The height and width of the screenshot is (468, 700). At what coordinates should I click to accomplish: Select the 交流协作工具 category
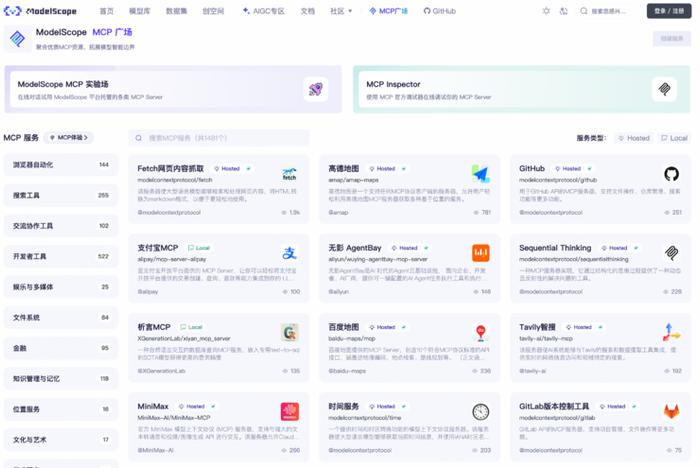(61, 226)
